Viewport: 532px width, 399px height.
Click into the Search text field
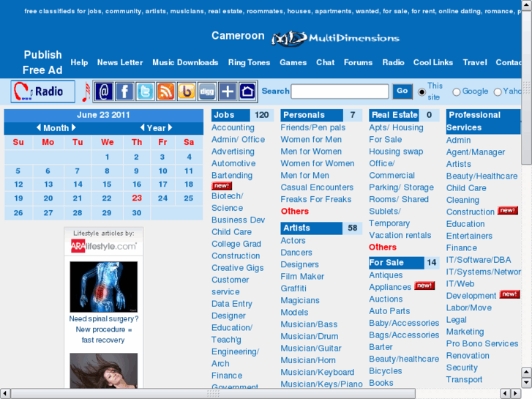coord(340,92)
